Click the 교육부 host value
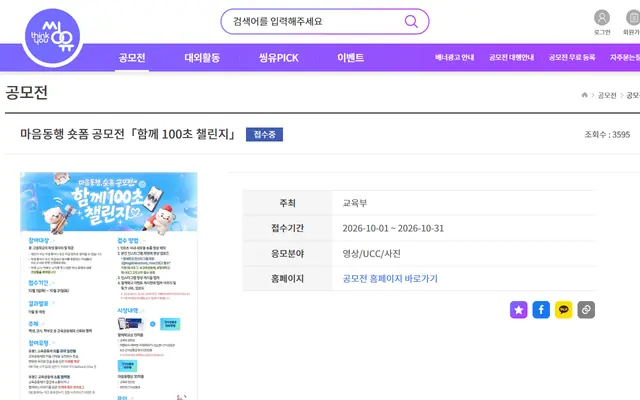 coord(355,203)
